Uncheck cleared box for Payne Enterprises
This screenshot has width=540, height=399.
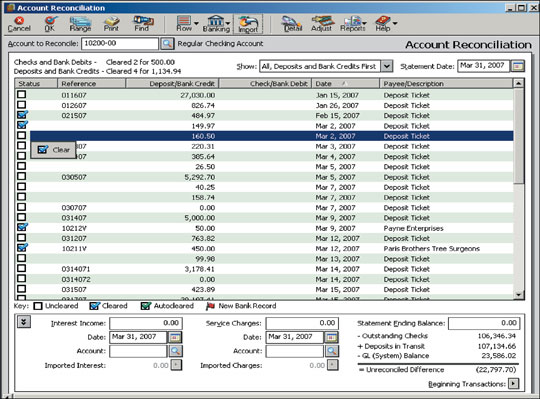point(22,227)
